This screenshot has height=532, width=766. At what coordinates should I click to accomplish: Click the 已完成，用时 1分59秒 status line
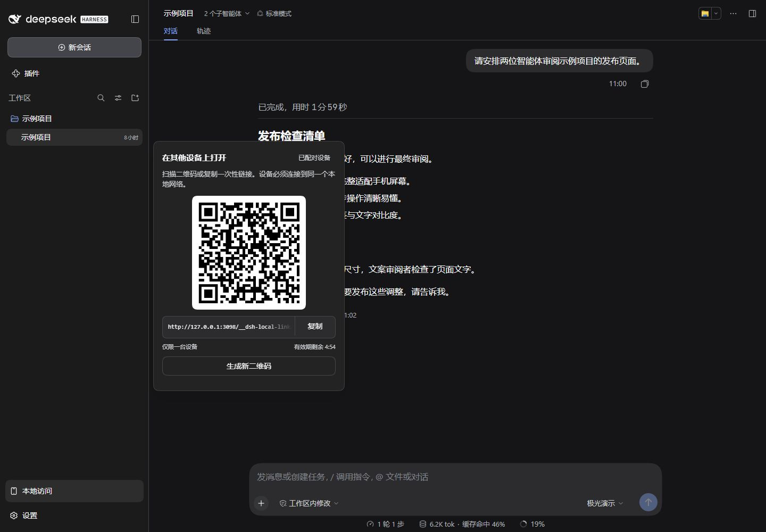303,107
